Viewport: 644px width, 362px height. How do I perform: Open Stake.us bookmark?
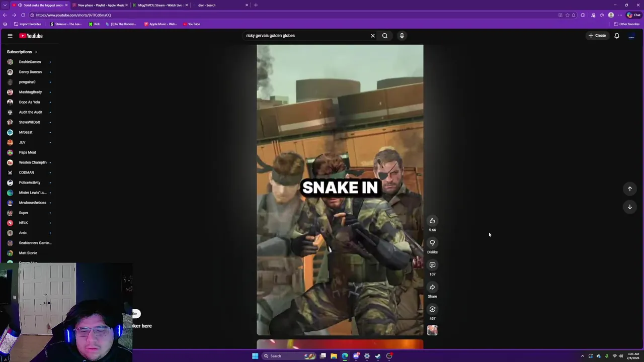(x=66, y=24)
